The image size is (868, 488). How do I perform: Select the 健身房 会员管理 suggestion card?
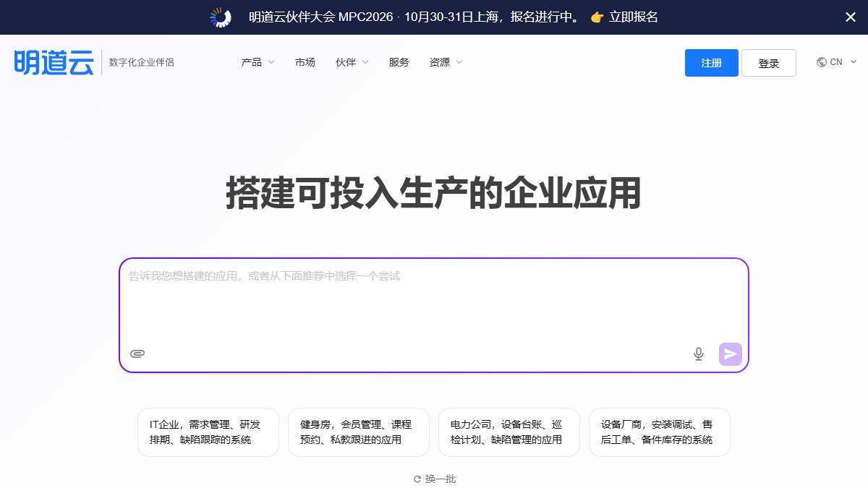(359, 432)
